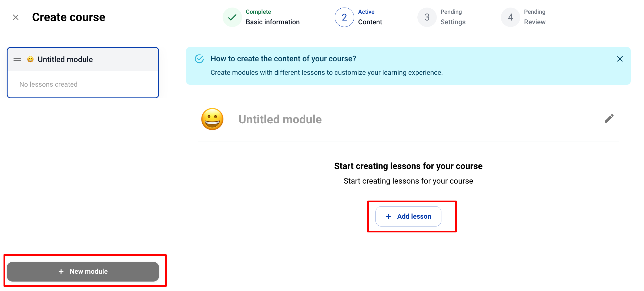644x291 pixels.
Task: Dismiss the how-to info banner
Action: (x=620, y=59)
